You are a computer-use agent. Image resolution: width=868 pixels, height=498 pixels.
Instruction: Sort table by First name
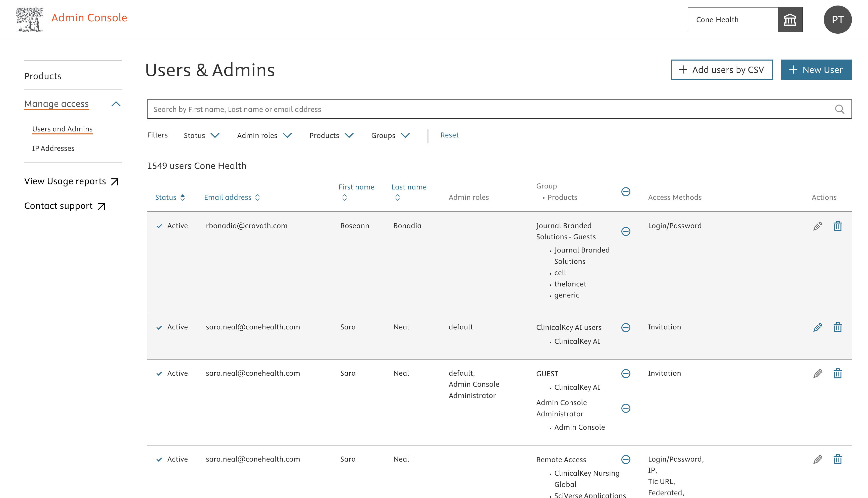click(x=356, y=192)
